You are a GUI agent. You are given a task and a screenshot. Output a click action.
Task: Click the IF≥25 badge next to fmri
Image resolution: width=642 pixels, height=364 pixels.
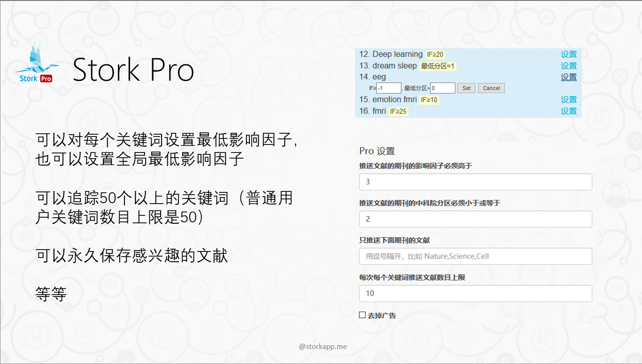(398, 111)
